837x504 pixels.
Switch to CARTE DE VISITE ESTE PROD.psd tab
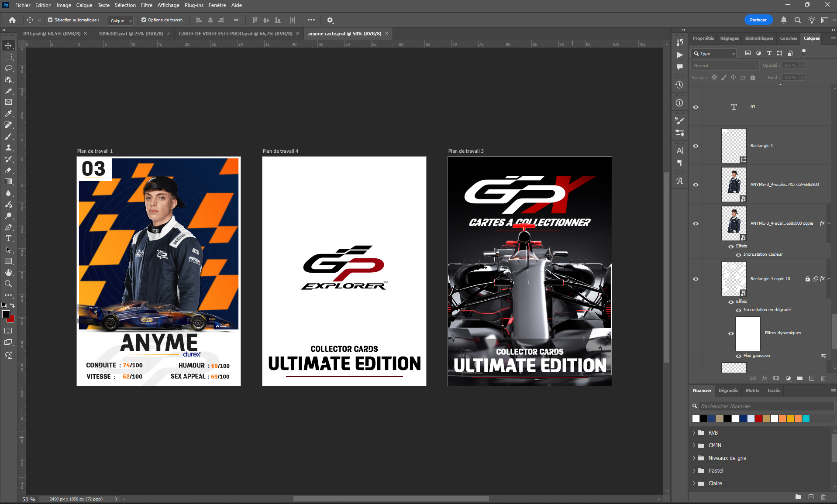click(236, 34)
